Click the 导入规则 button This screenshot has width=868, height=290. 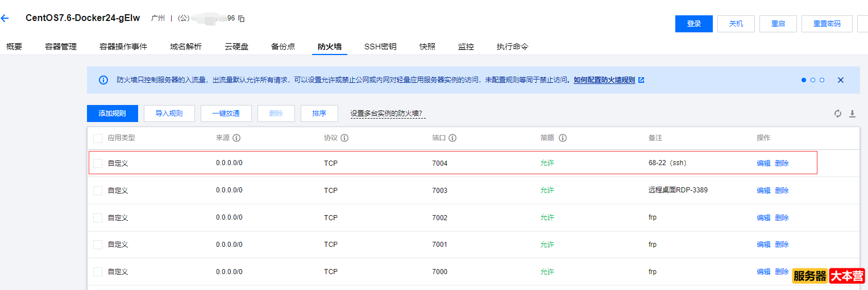point(169,114)
